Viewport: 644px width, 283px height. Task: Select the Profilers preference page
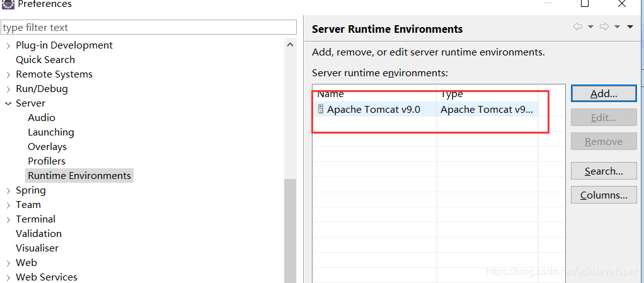point(47,161)
